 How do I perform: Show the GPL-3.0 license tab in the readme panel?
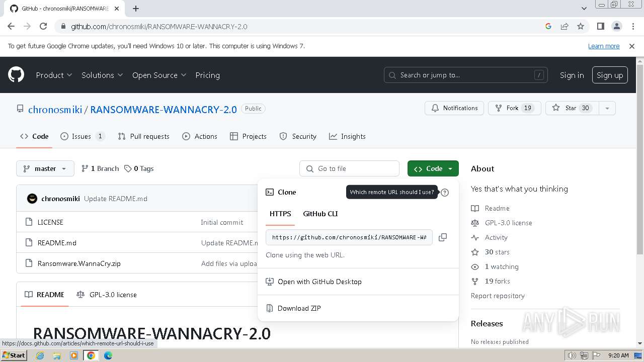point(107,295)
